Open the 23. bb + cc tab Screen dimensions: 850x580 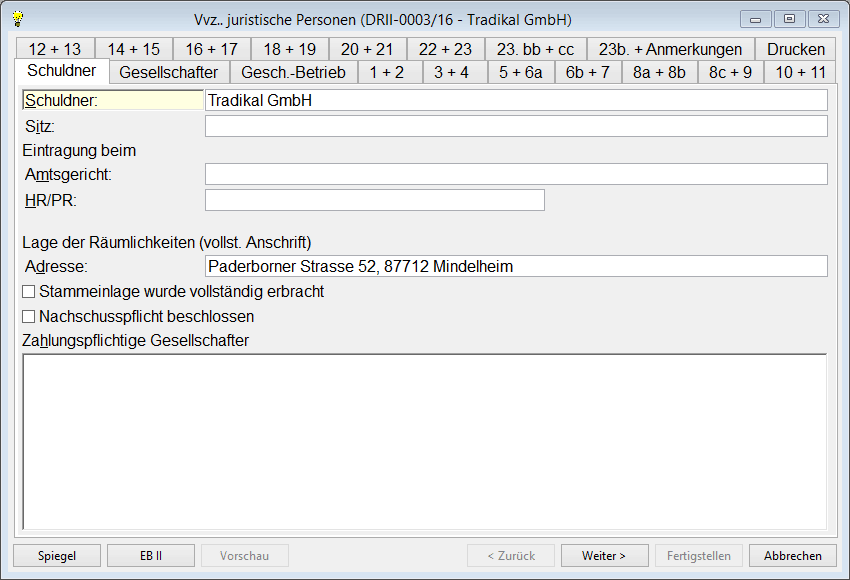535,49
